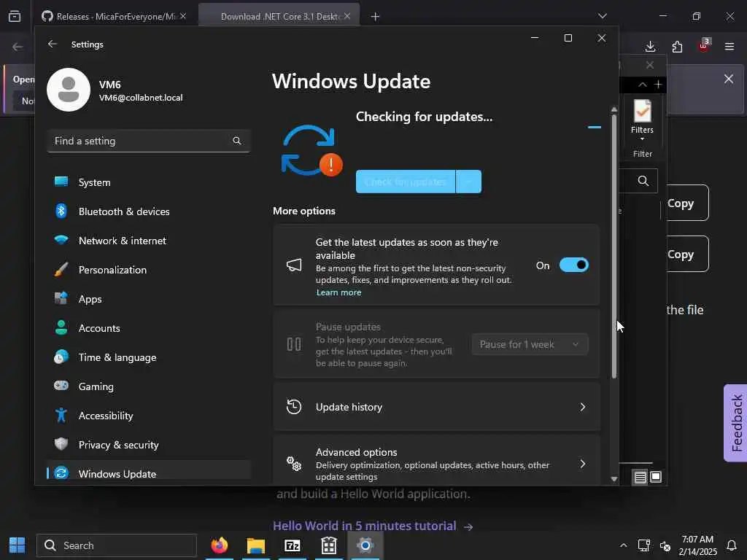
Task: Show hidden system tray icons
Action: point(623,545)
